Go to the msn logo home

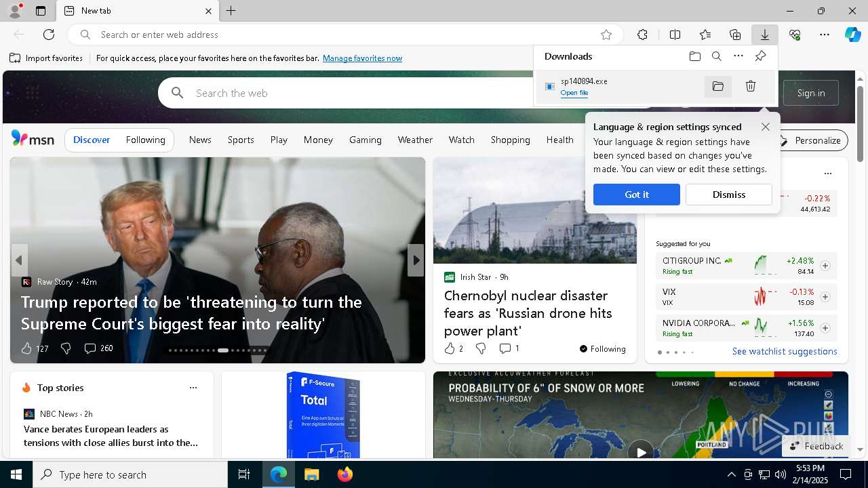point(33,139)
